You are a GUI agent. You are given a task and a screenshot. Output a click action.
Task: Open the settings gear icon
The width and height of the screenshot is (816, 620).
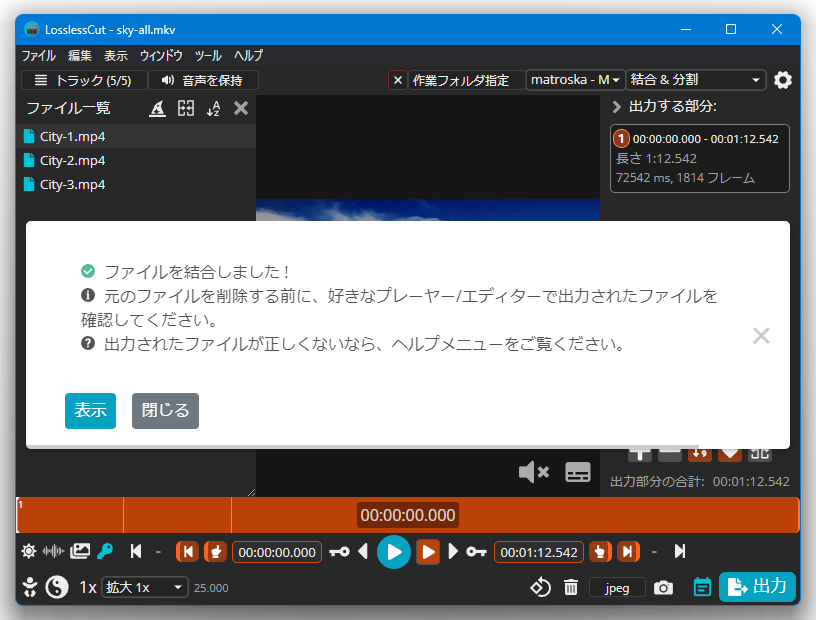pyautogui.click(x=782, y=80)
